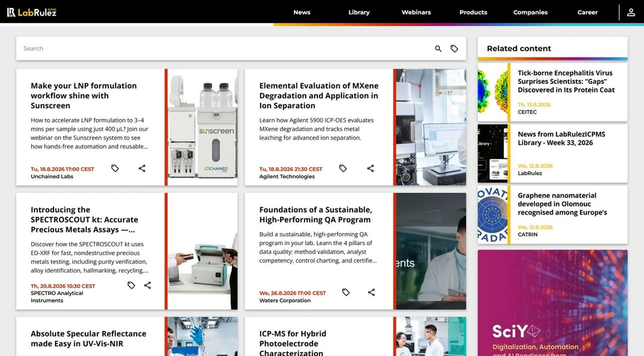Click the glove-and-sample thumbnail on Reflectance card
The image size is (644, 356).
pyautogui.click(x=202, y=336)
